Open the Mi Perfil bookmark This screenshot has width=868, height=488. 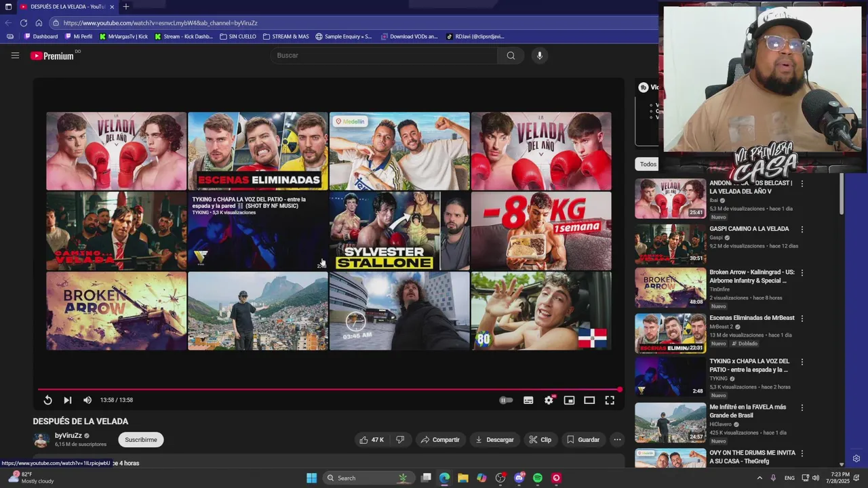(78, 37)
